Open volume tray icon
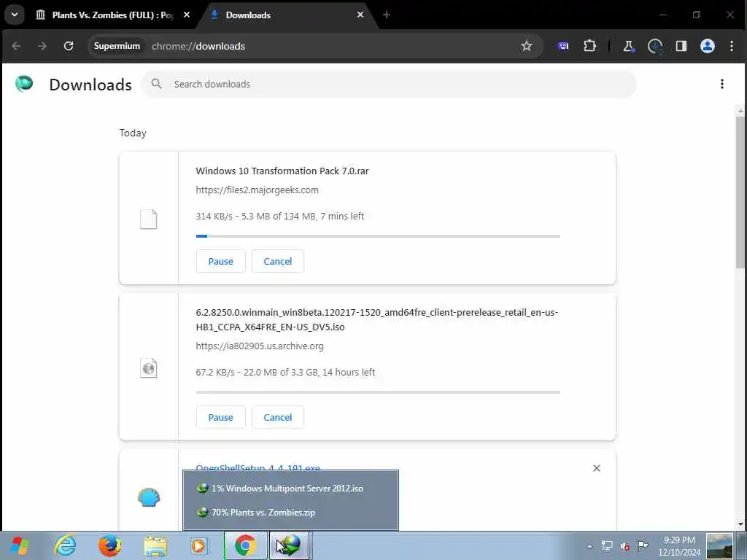Screen dimensions: 747x560 click(624, 546)
